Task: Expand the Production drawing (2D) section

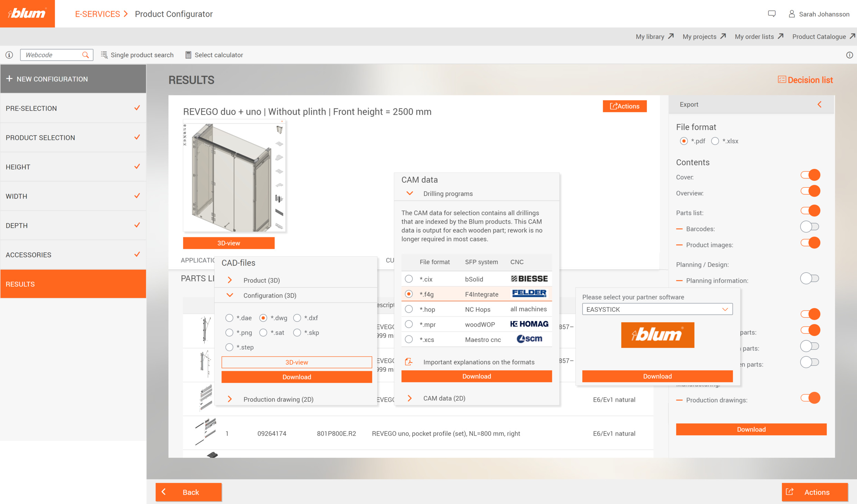Action: tap(229, 399)
